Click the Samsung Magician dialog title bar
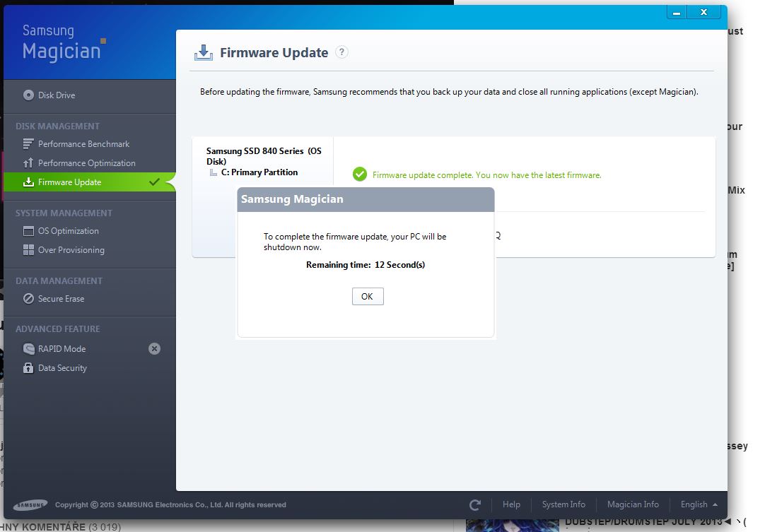 (x=366, y=199)
